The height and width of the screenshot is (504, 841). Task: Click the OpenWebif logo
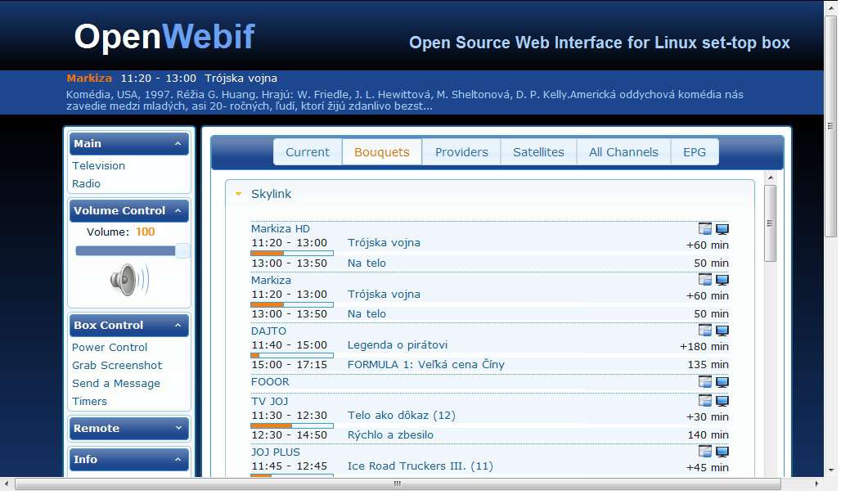tap(164, 37)
